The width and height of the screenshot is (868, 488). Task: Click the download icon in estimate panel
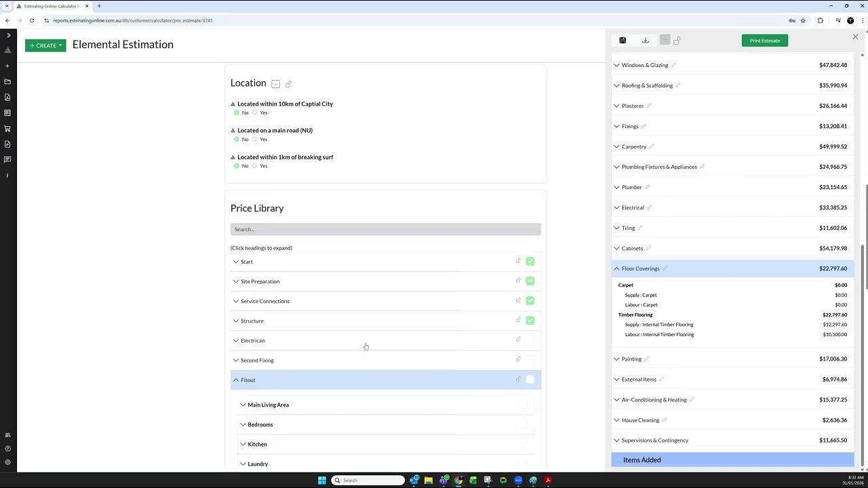646,41
